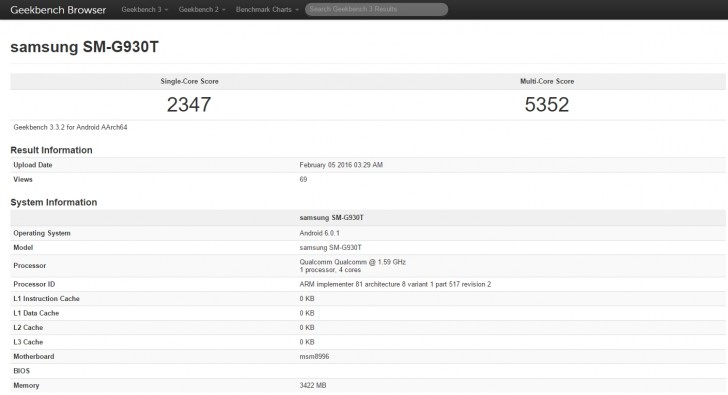728x395 pixels.
Task: Select the Multi-Core Score value 5352
Action: point(546,104)
